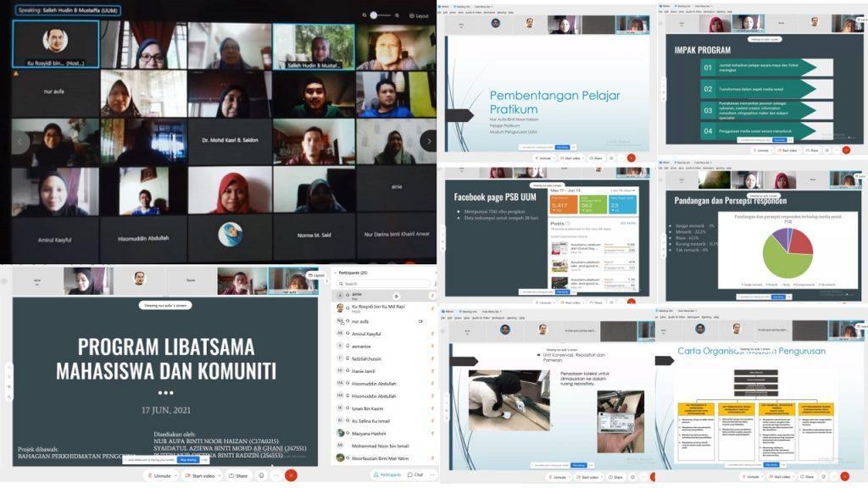Select Salleh Hudin's video tile in the grid
Viewport: 868px width, 488px height.
[x=314, y=46]
